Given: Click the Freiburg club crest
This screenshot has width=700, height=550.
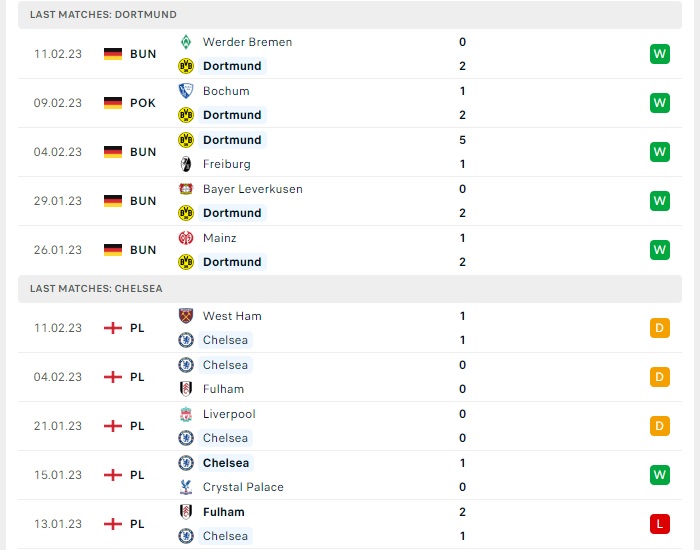Looking at the screenshot, I should (186, 164).
